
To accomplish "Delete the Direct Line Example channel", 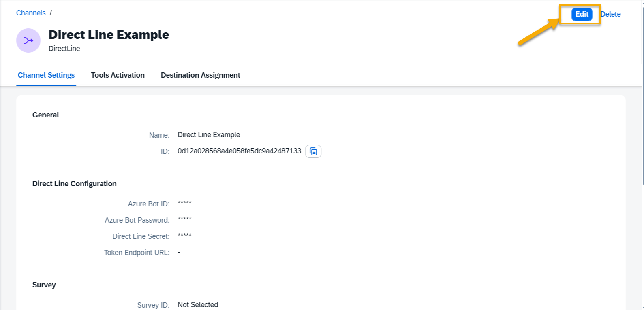I will point(610,14).
